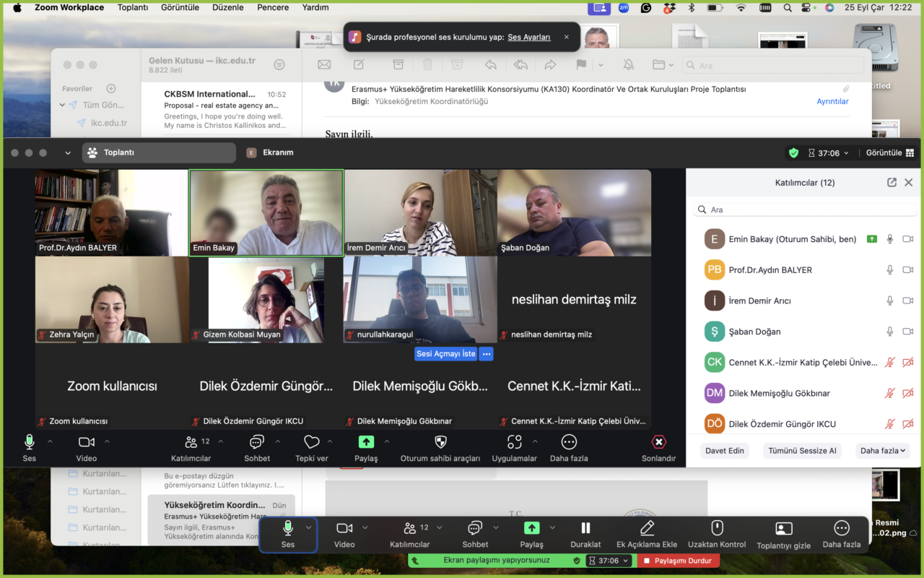Switch to Toplantı tab
This screenshot has width=924, height=578.
pyautogui.click(x=159, y=153)
